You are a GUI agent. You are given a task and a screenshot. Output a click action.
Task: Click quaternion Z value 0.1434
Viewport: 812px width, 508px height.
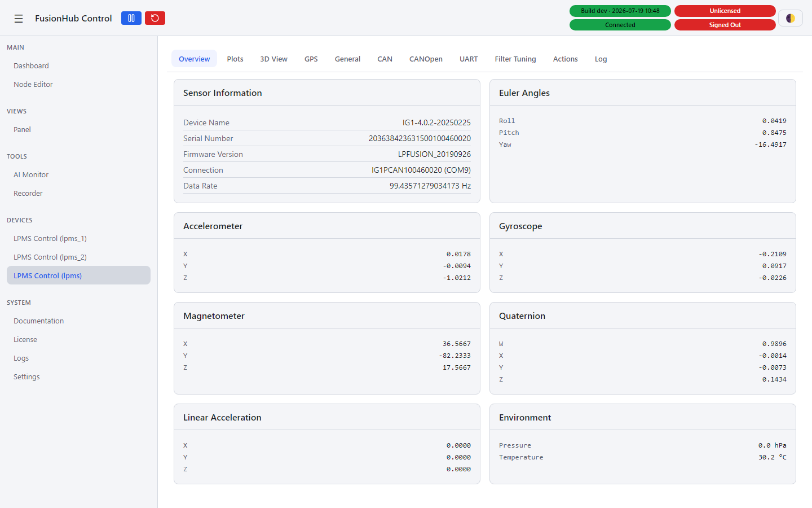(774, 379)
